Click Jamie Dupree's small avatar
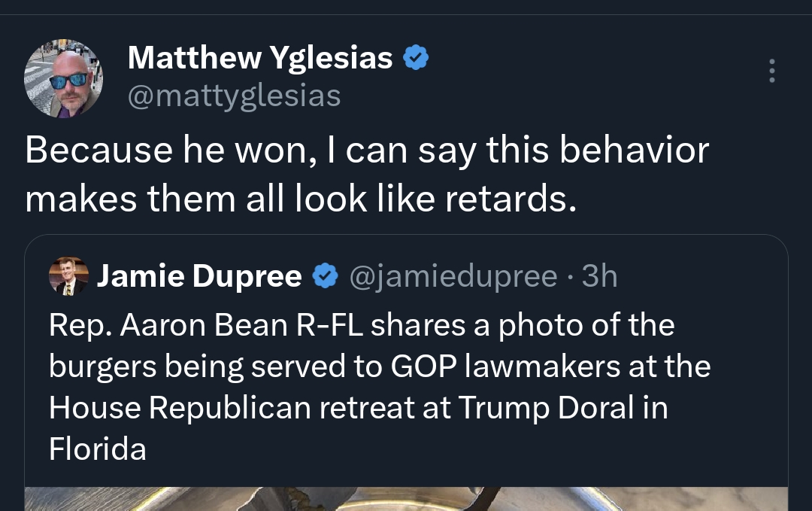 (68, 277)
